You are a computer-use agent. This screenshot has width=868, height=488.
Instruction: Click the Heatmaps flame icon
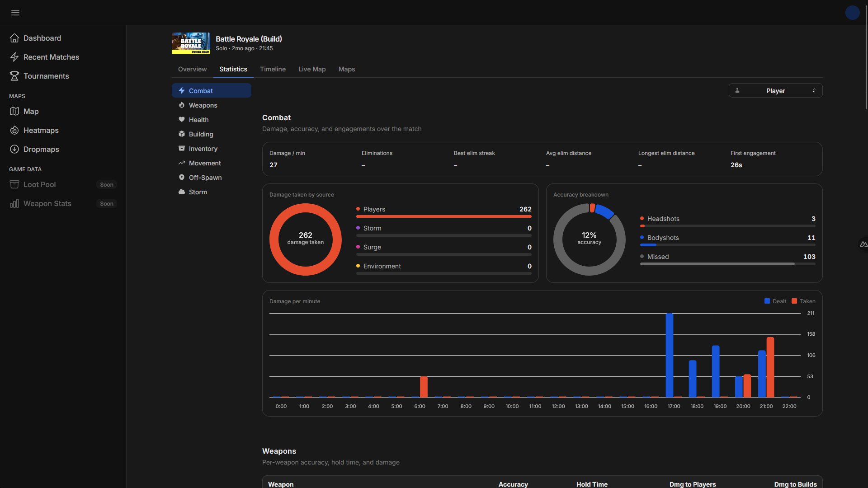[x=14, y=130]
